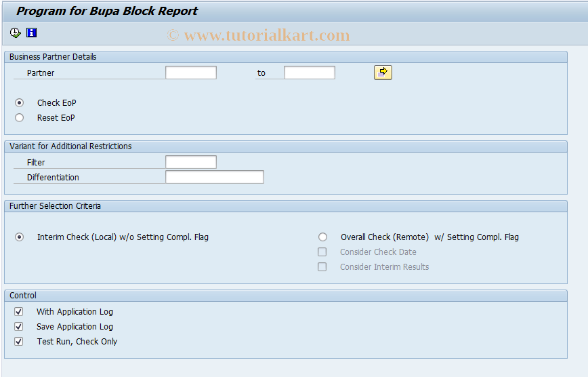Select the Reset EoP radio button
Viewport: 588px width, 377px height.
coord(19,118)
